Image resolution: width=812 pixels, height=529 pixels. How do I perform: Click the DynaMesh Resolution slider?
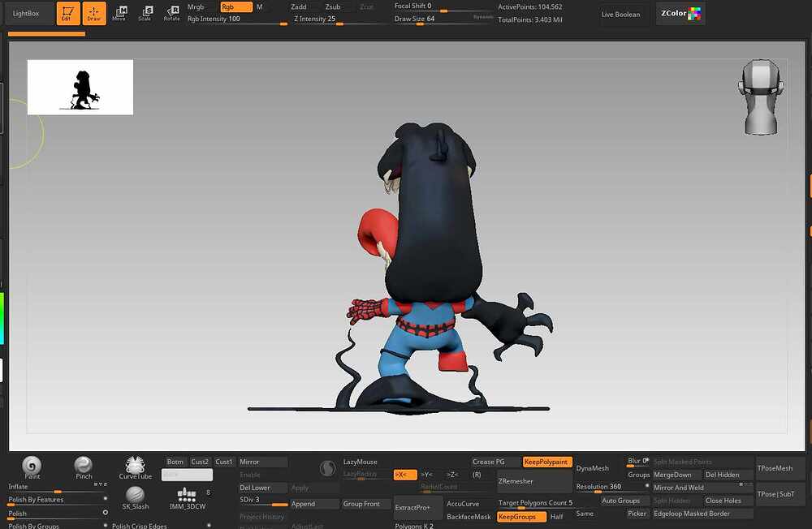point(612,488)
